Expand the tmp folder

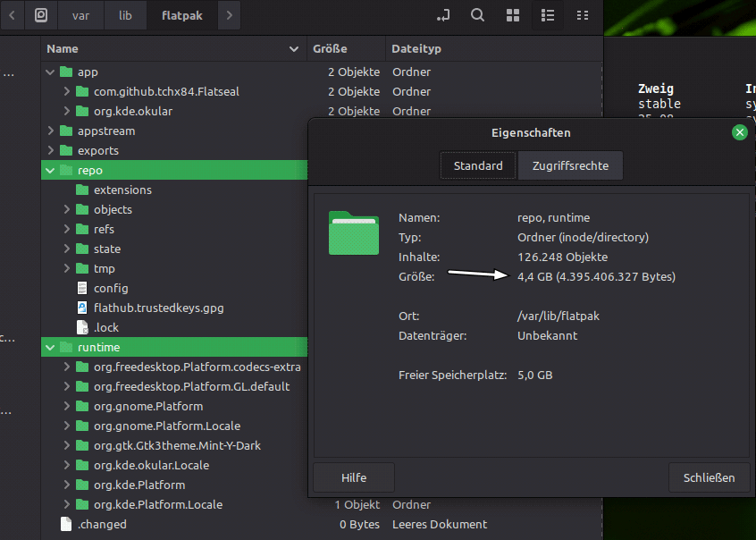(66, 268)
